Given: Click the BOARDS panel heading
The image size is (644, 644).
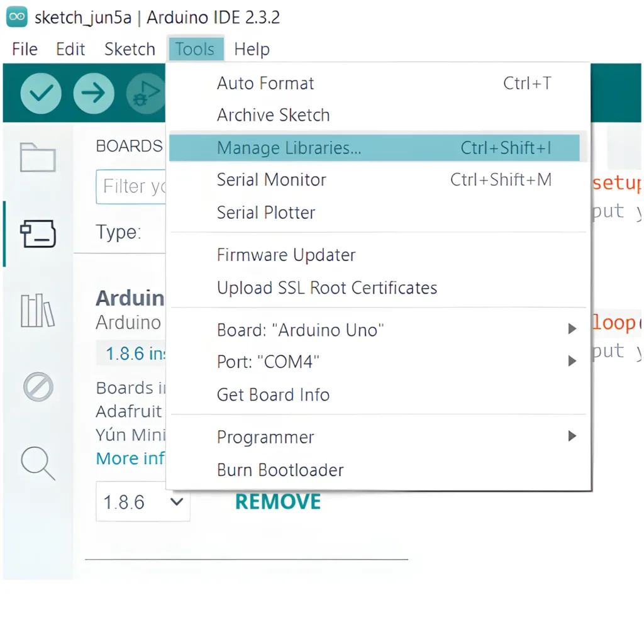Looking at the screenshot, I should pos(130,146).
